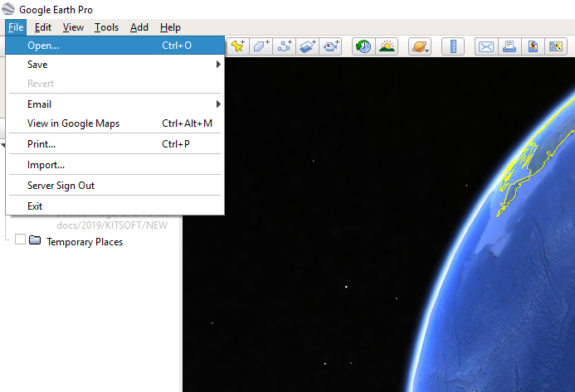Click Server Sign Out menu entry
575x392 pixels.
[115, 186]
